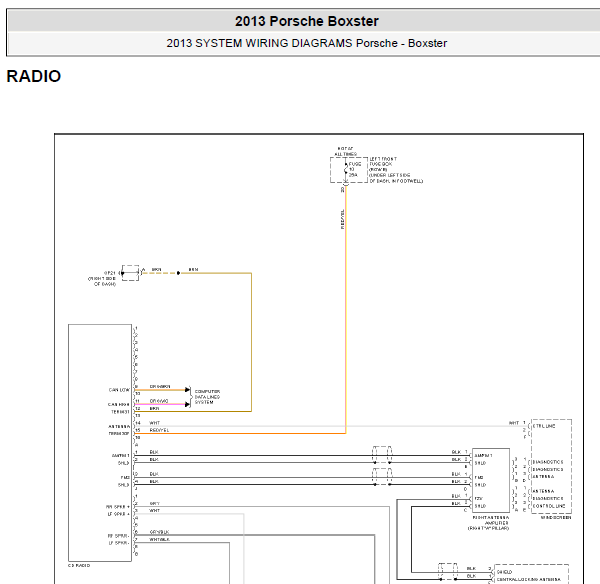
Task: Click the 'RADIO' section heading
Action: pyautogui.click(x=34, y=76)
